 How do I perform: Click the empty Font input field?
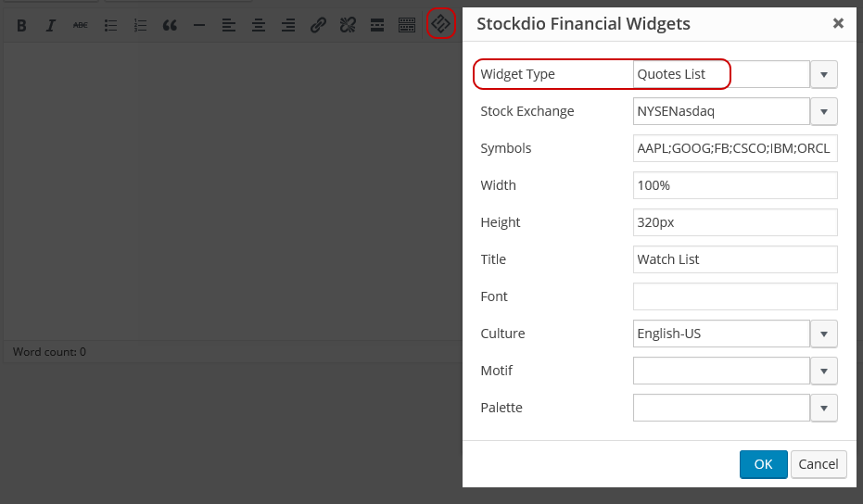[x=735, y=296]
